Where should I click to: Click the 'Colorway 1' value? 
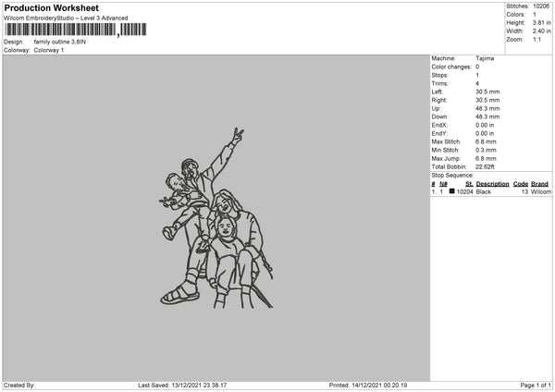49,50
